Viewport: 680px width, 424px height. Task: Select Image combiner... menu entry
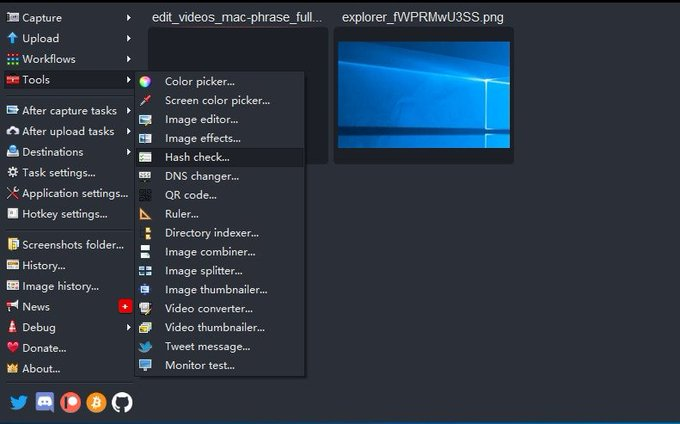(220, 252)
